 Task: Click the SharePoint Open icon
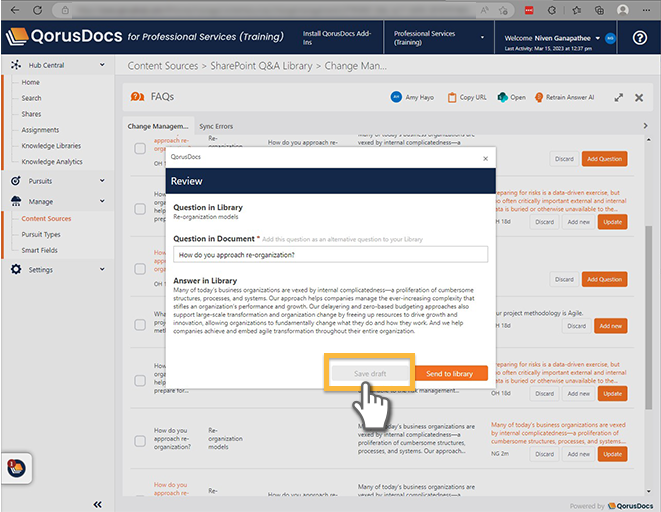click(x=502, y=97)
